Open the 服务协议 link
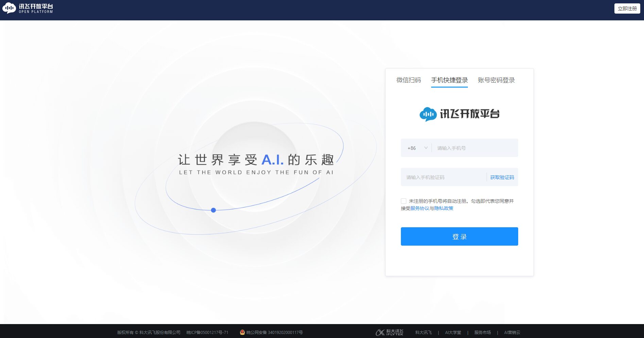Image resolution: width=644 pixels, height=338 pixels. (x=420, y=208)
